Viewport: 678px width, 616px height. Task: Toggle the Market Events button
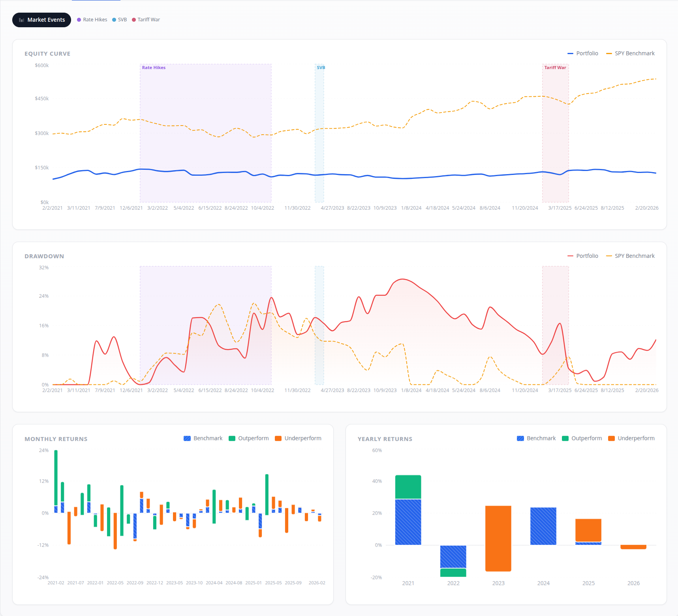pos(41,20)
